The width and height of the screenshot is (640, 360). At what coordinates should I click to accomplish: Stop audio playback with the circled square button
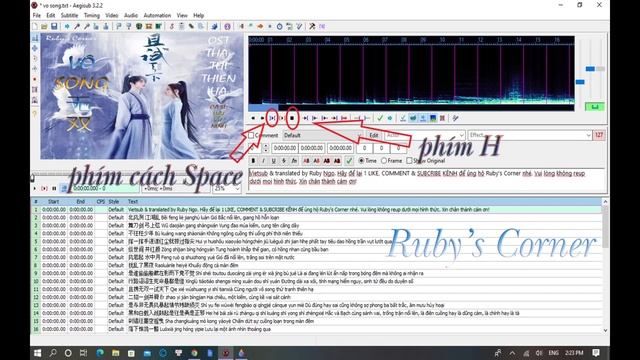292,118
